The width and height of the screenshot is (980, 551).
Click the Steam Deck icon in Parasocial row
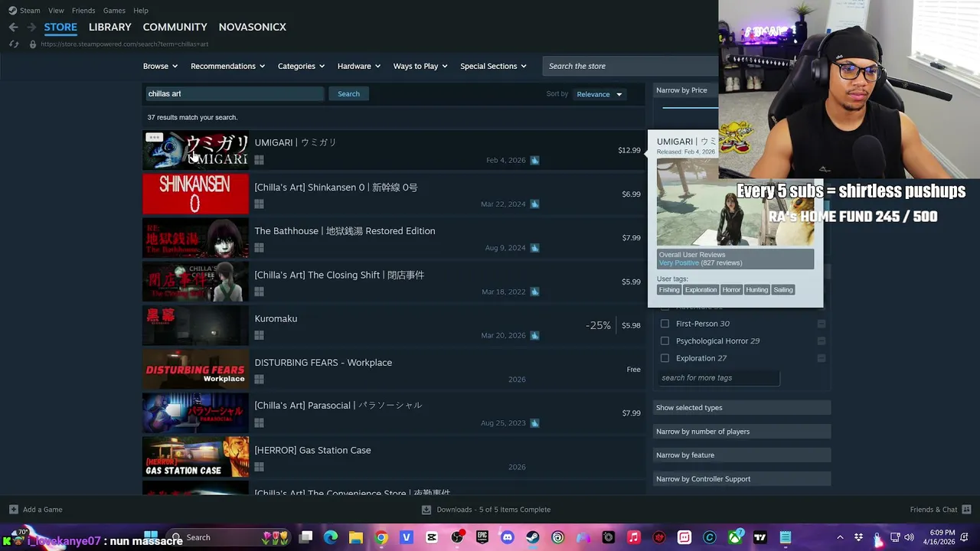534,422
